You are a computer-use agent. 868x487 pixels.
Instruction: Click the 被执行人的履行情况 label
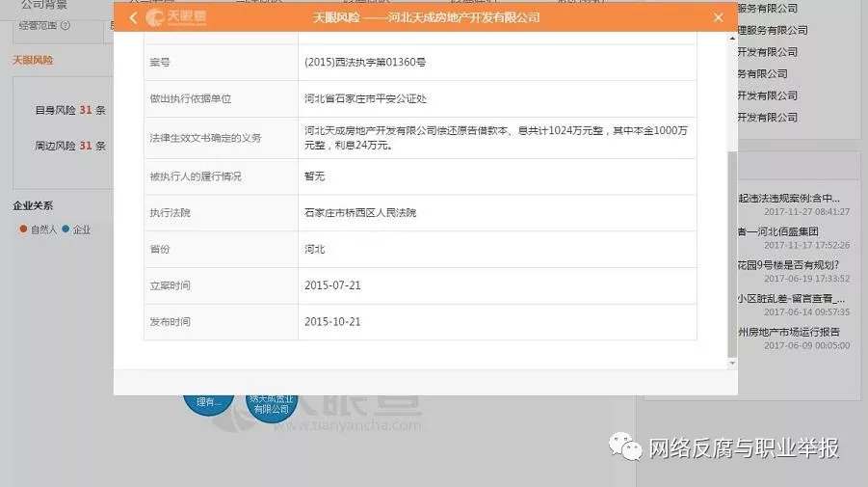point(196,176)
